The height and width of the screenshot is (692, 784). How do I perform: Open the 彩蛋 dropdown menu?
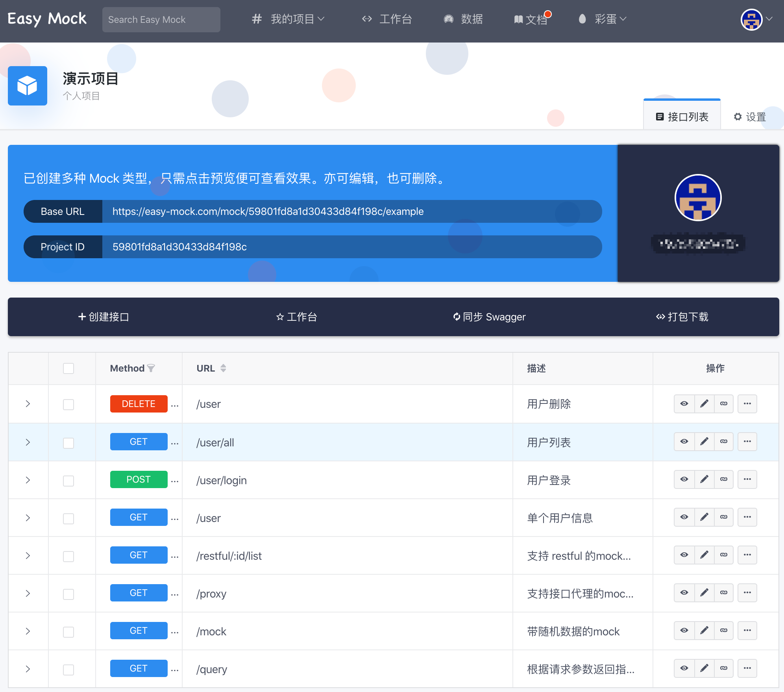click(x=603, y=19)
